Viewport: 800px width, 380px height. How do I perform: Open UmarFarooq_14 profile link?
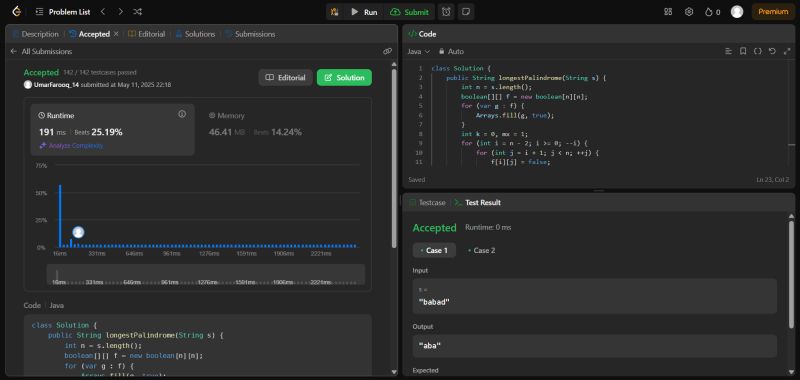(x=56, y=85)
